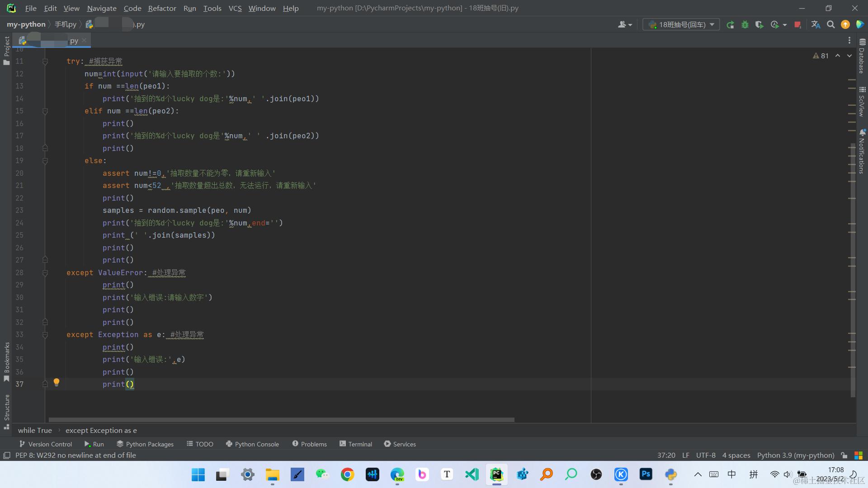Viewport: 868px width, 488px height.
Task: Click the Python 3.9 (my-python) interpreter
Action: [796, 455]
